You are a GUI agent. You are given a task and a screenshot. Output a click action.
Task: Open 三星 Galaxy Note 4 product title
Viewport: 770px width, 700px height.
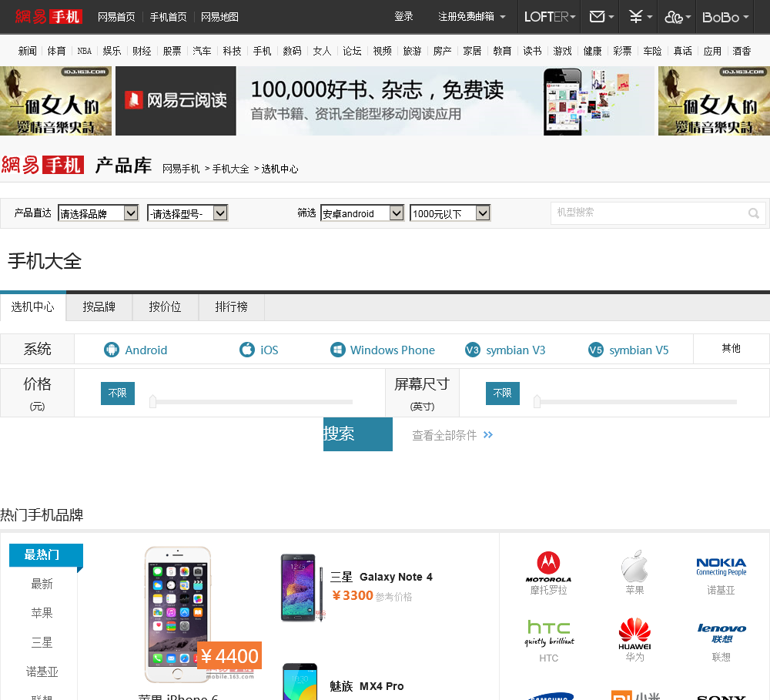click(381, 578)
